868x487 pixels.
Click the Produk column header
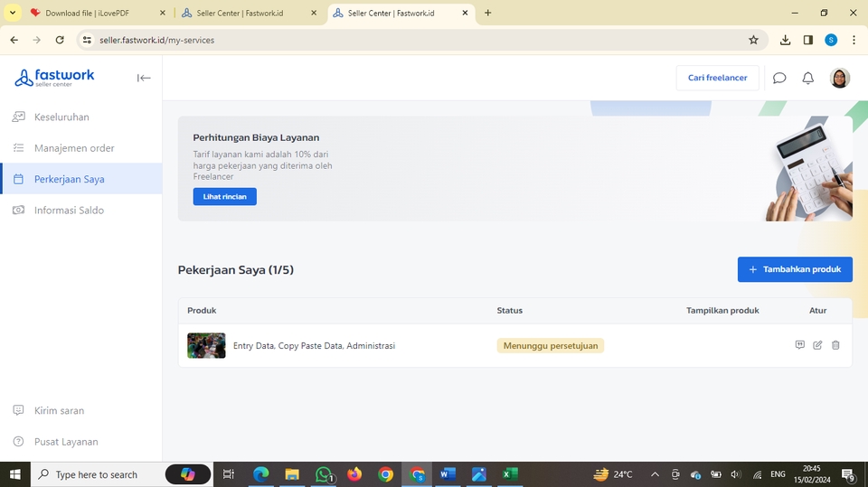point(202,310)
